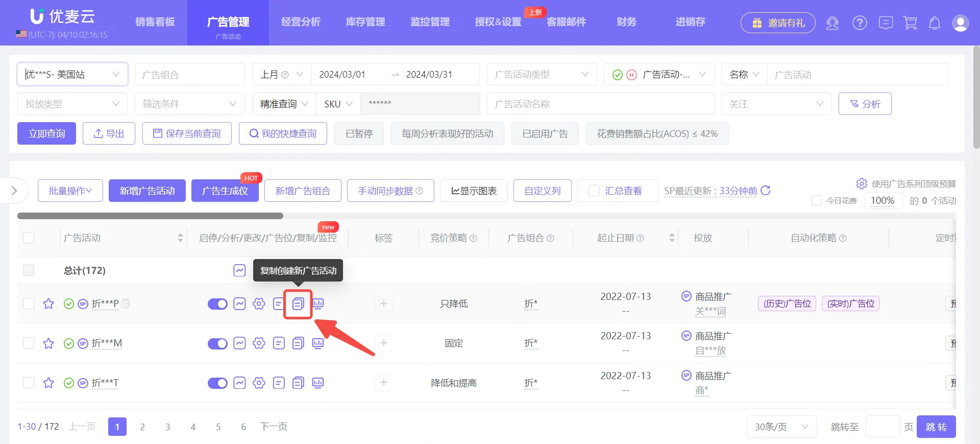Check the 汇总查看 checkbox
This screenshot has height=444, width=980.
coord(594,191)
